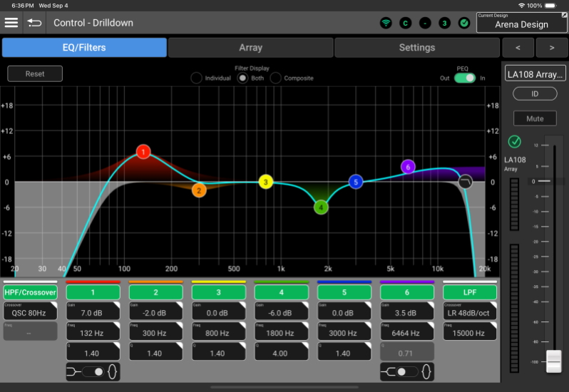
Task: Toggle the LPF enable button
Action: point(470,292)
